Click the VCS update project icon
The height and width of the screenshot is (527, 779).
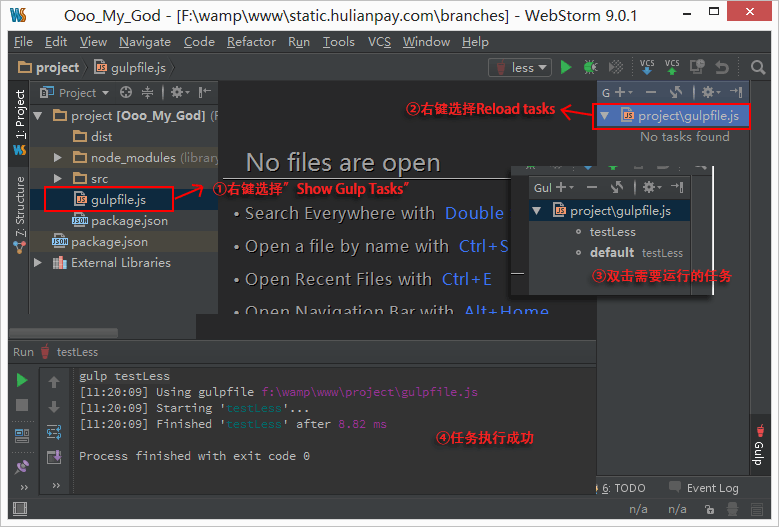[x=647, y=67]
